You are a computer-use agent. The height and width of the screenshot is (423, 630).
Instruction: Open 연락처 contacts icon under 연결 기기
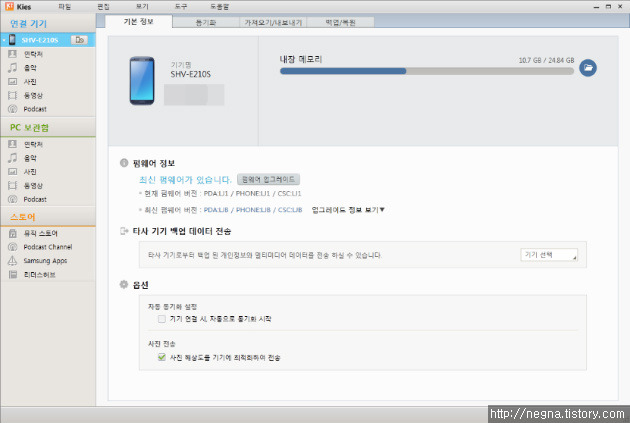tap(12, 54)
